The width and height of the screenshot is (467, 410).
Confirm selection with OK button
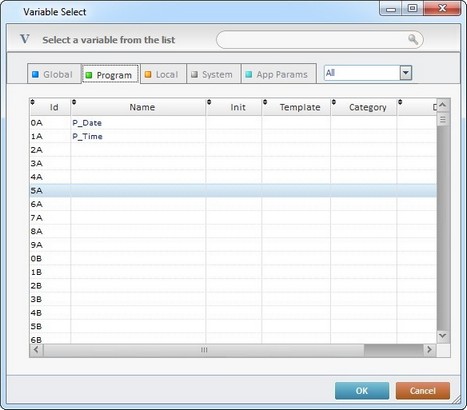(x=362, y=391)
